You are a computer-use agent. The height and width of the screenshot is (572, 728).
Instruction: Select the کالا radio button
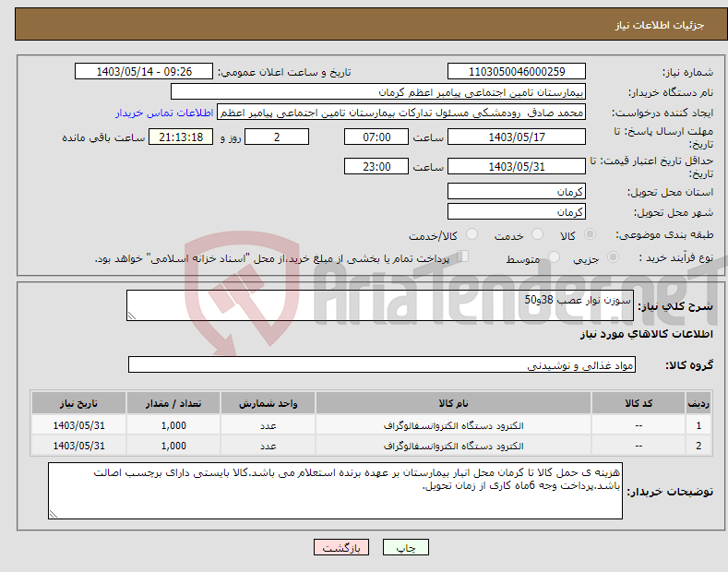coord(590,234)
